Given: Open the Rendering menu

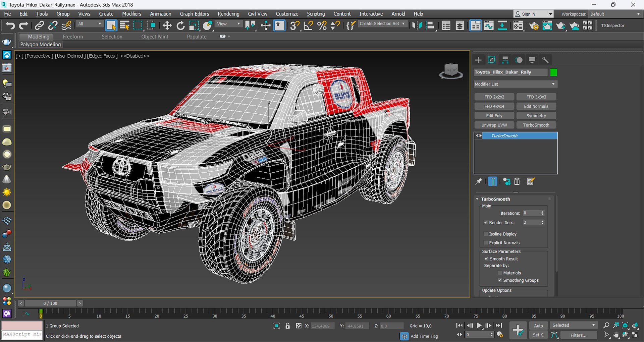Looking at the screenshot, I should 228,14.
